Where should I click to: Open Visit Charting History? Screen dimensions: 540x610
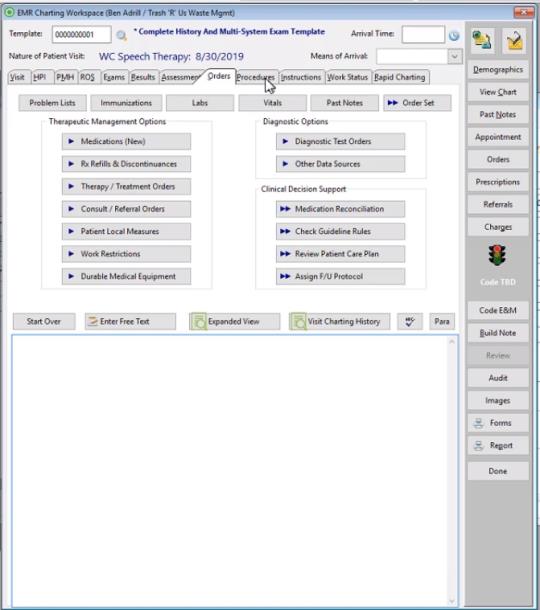coord(339,321)
